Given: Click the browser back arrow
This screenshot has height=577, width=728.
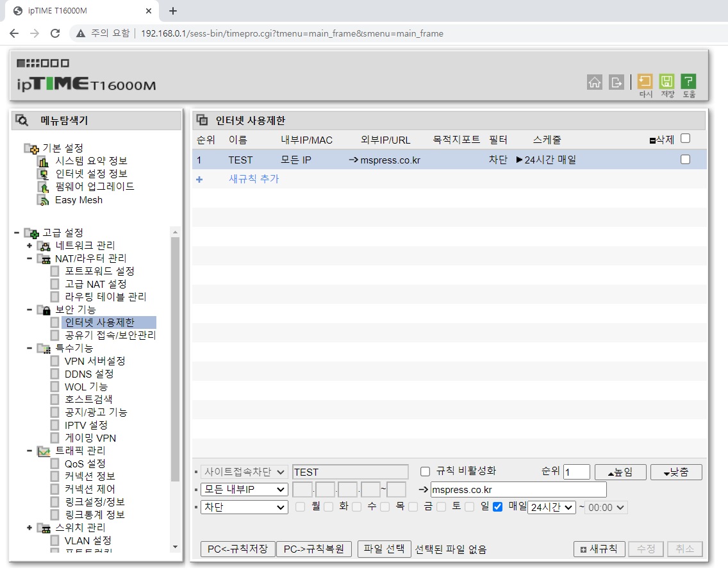Looking at the screenshot, I should coord(14,33).
